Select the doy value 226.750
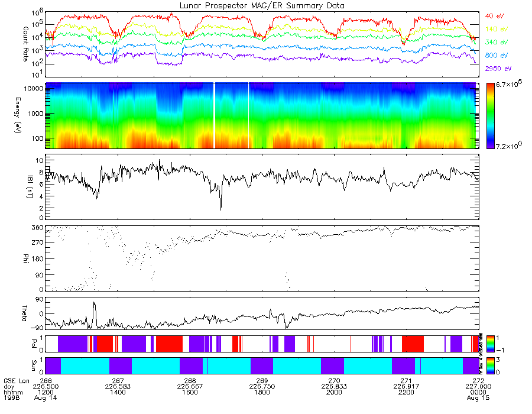The width and height of the screenshot is (532, 414). coord(262,387)
